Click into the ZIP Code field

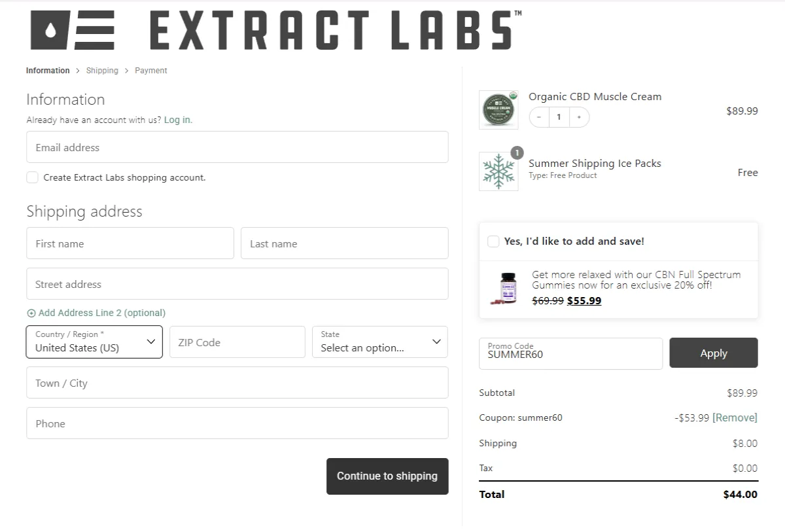coord(237,342)
